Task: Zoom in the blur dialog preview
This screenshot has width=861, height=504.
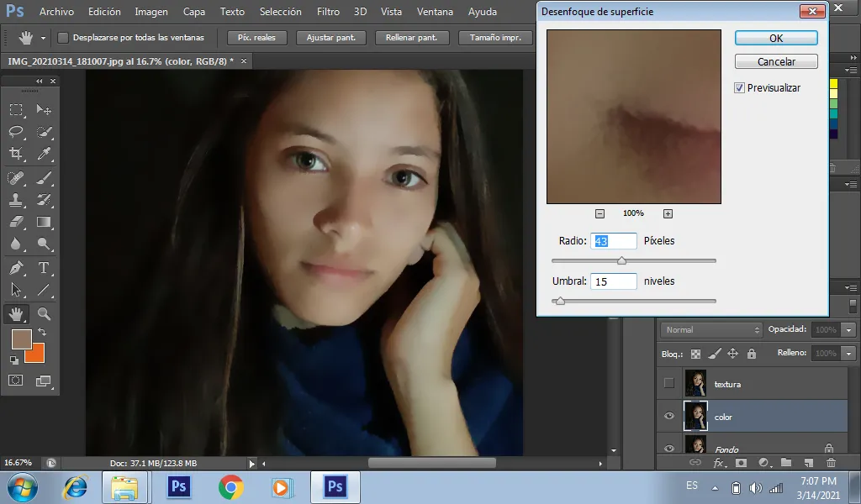Action: click(668, 214)
